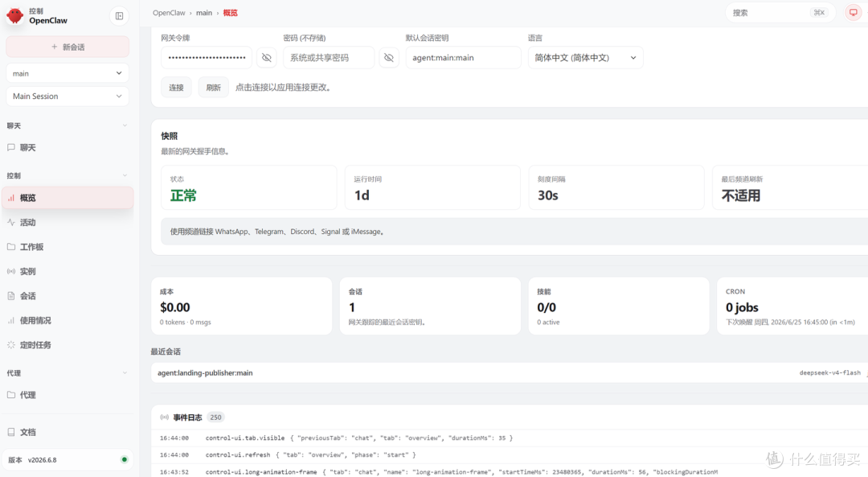Select 概览 overview in sidebar
Screen dimensions: 868x477
click(68, 198)
